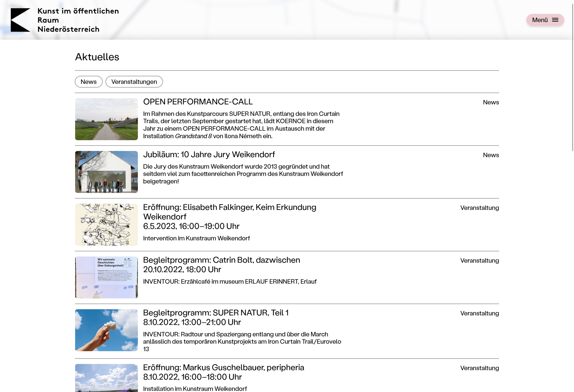Click the purple field sky thumbnail
574x392 pixels.
(106, 378)
